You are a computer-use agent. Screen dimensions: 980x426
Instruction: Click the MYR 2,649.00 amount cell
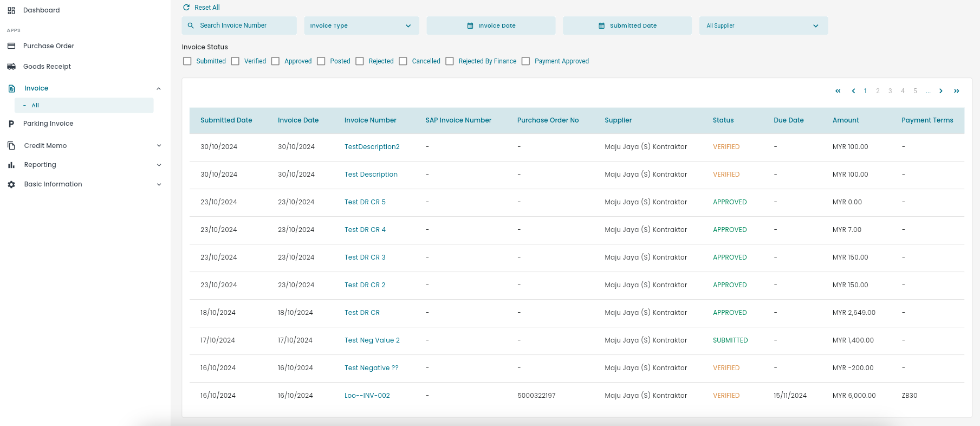[854, 313]
